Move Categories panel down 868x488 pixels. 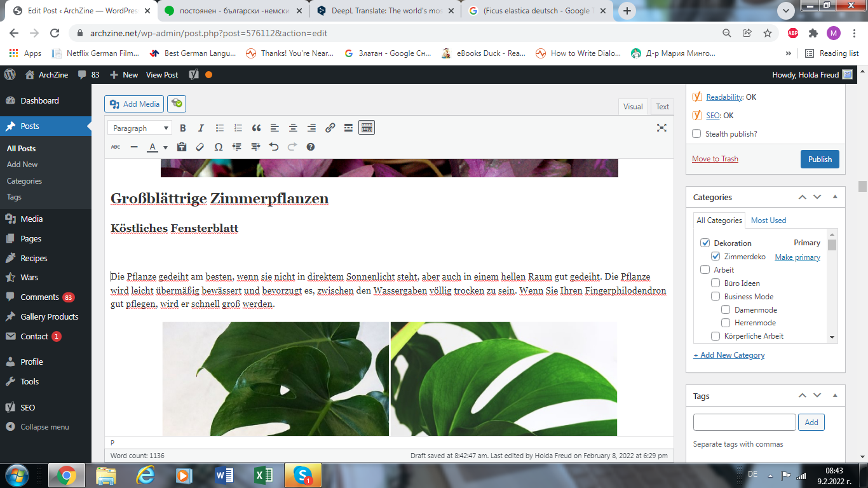point(817,197)
